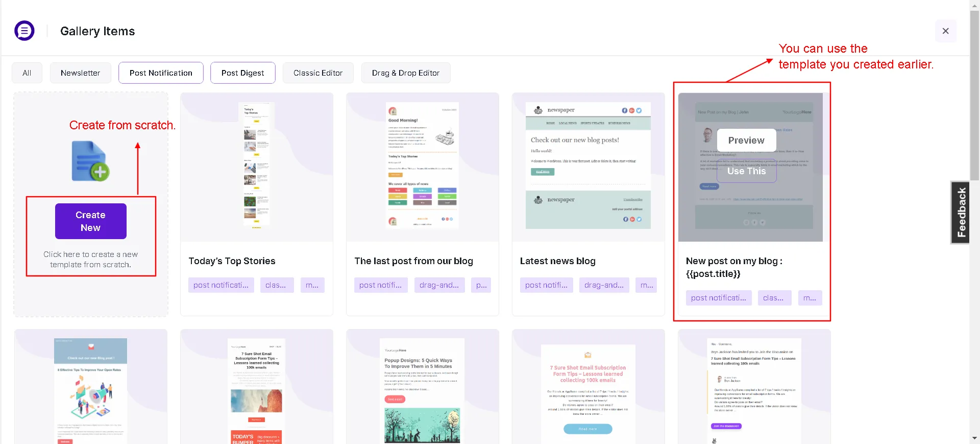Open The last post from our blog thumbnail
The height and width of the screenshot is (444, 980).
pos(423,167)
